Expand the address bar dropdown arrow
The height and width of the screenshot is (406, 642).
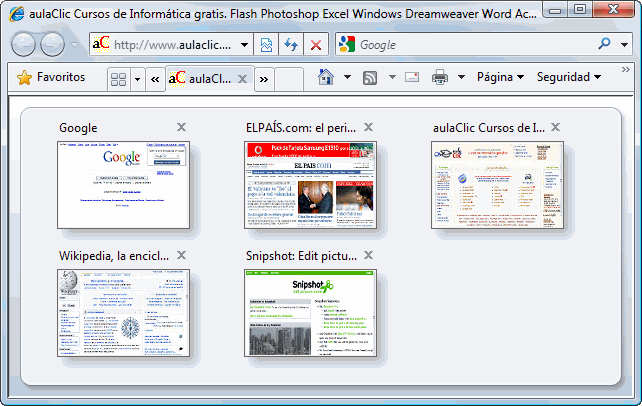pyautogui.click(x=246, y=45)
